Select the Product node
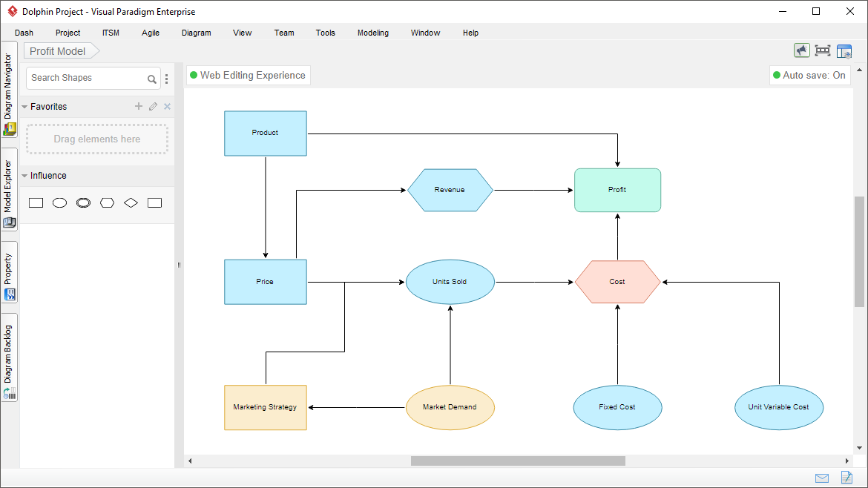 [265, 133]
